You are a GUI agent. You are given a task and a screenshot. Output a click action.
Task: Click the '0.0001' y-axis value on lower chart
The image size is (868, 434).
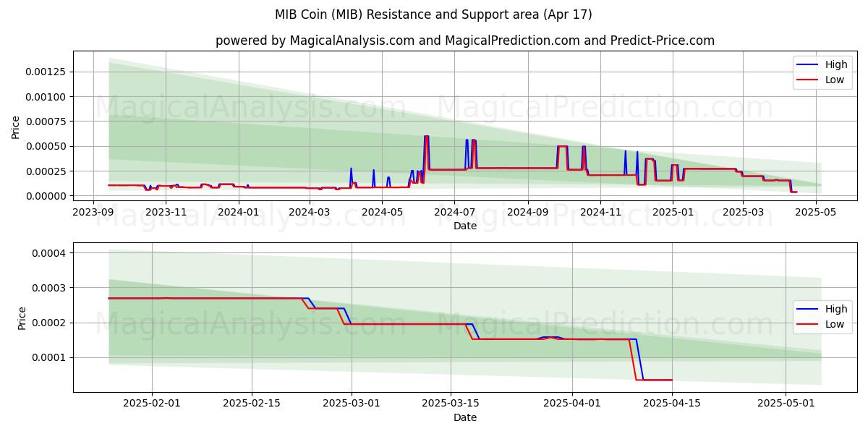(x=50, y=357)
